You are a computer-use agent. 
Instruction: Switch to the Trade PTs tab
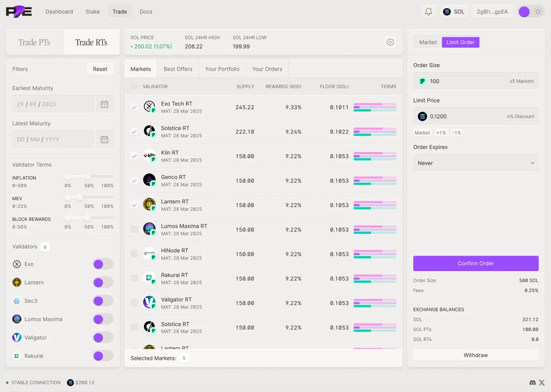[x=34, y=42]
